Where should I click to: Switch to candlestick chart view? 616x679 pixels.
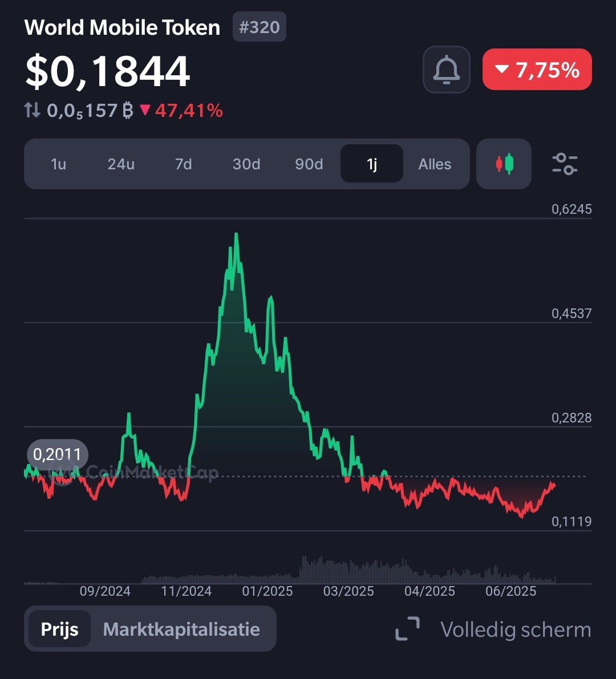tap(504, 164)
